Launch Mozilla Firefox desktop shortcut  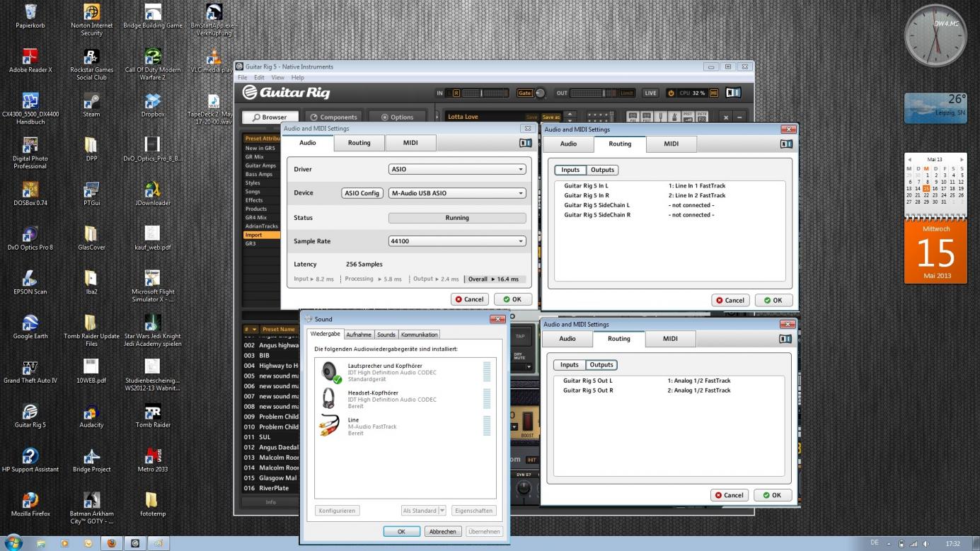click(30, 505)
